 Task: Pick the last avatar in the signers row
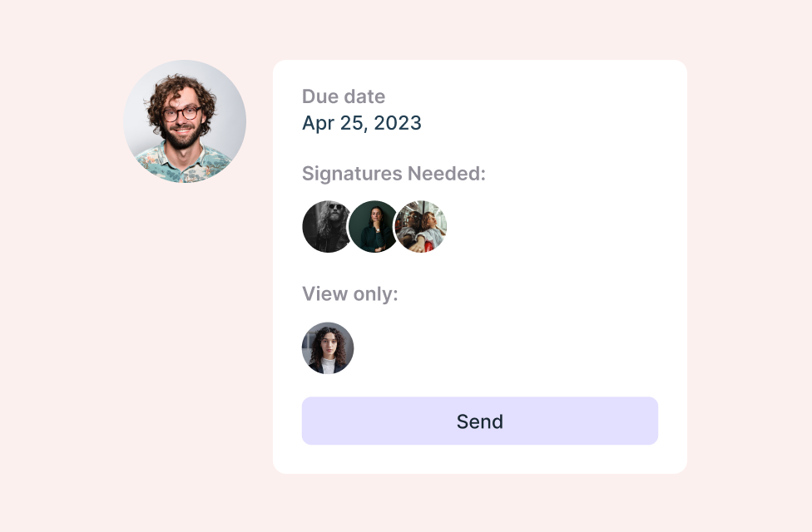(x=422, y=226)
